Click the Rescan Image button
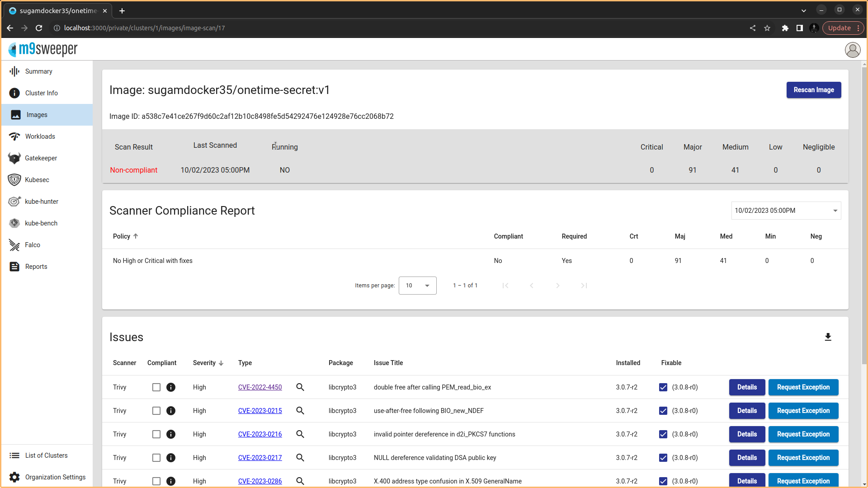Viewport: 868px width, 488px height. 813,90
